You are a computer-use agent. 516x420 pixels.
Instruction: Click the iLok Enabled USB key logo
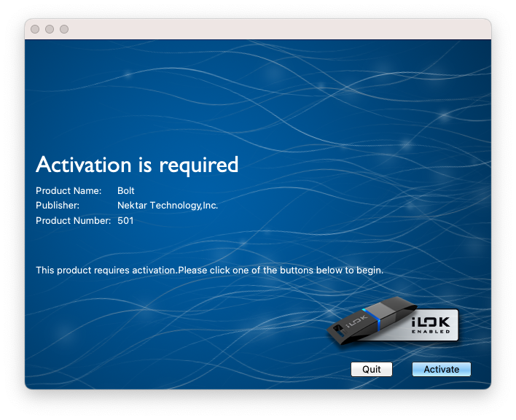[x=393, y=321]
